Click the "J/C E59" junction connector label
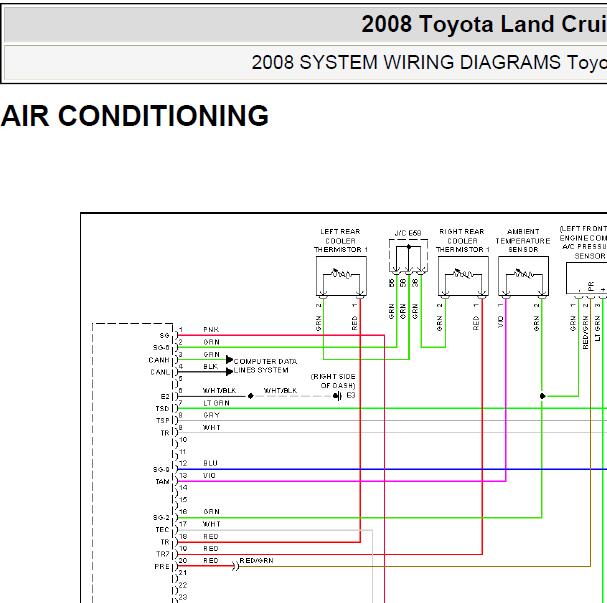The width and height of the screenshot is (607, 603). click(x=408, y=233)
